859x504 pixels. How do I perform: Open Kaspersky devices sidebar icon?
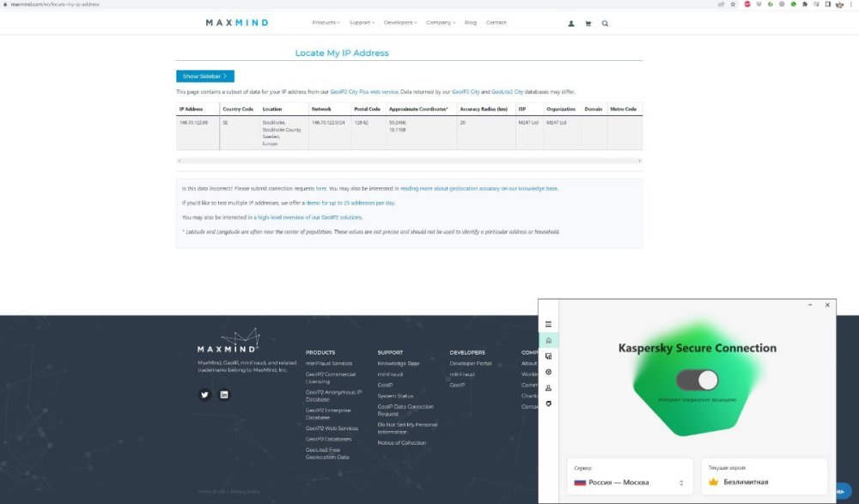click(548, 356)
